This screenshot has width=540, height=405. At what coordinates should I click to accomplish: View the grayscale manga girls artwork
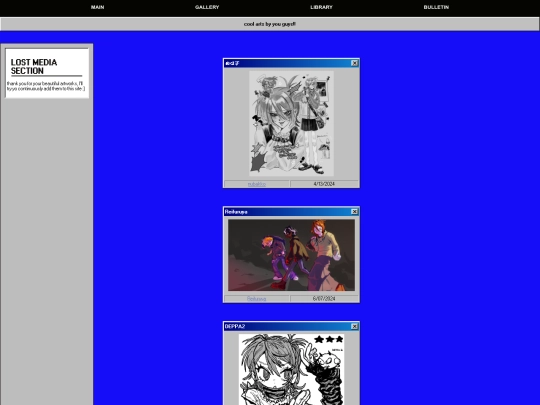pos(291,123)
